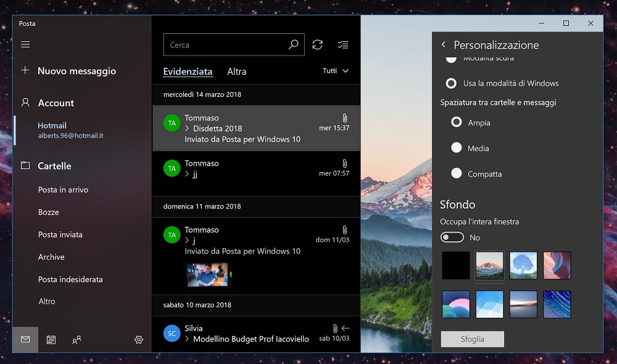The width and height of the screenshot is (617, 364).
Task: Click the Account person icon
Action: pyautogui.click(x=25, y=102)
